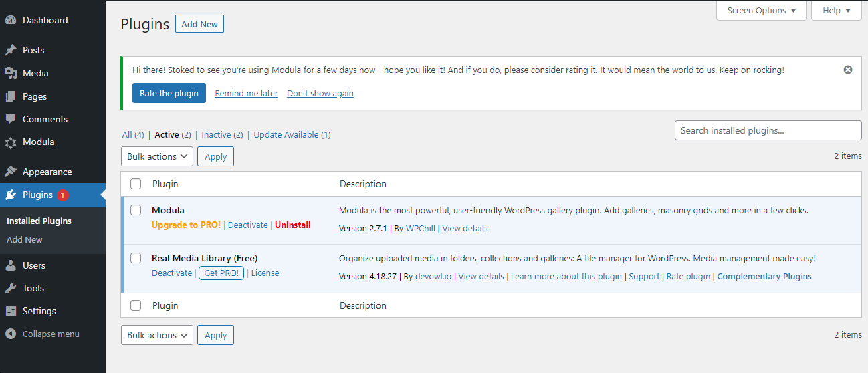The width and height of the screenshot is (868, 373).
Task: View details for Modula plugin
Action: coord(465,228)
